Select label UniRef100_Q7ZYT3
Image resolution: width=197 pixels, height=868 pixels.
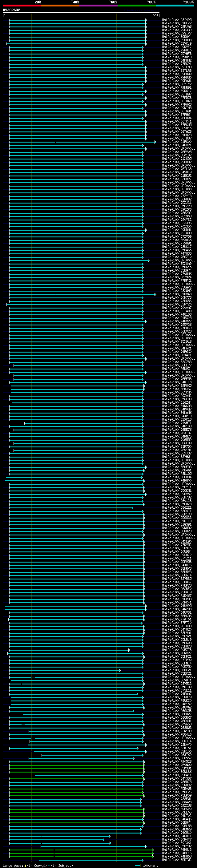(x=177, y=196)
